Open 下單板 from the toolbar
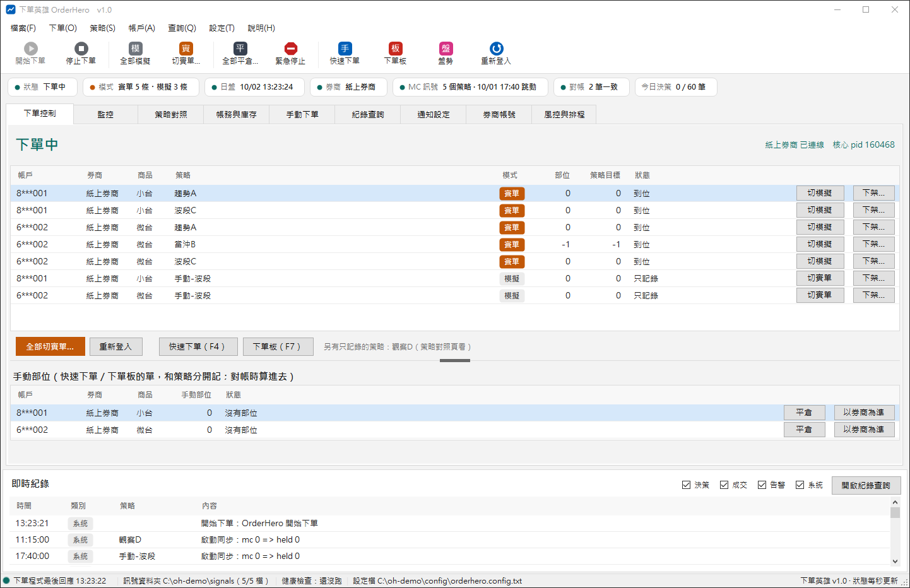The width and height of the screenshot is (910, 588). click(x=395, y=53)
